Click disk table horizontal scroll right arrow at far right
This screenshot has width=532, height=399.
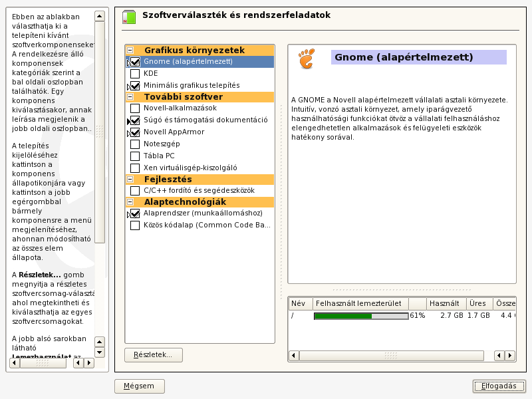coord(510,356)
